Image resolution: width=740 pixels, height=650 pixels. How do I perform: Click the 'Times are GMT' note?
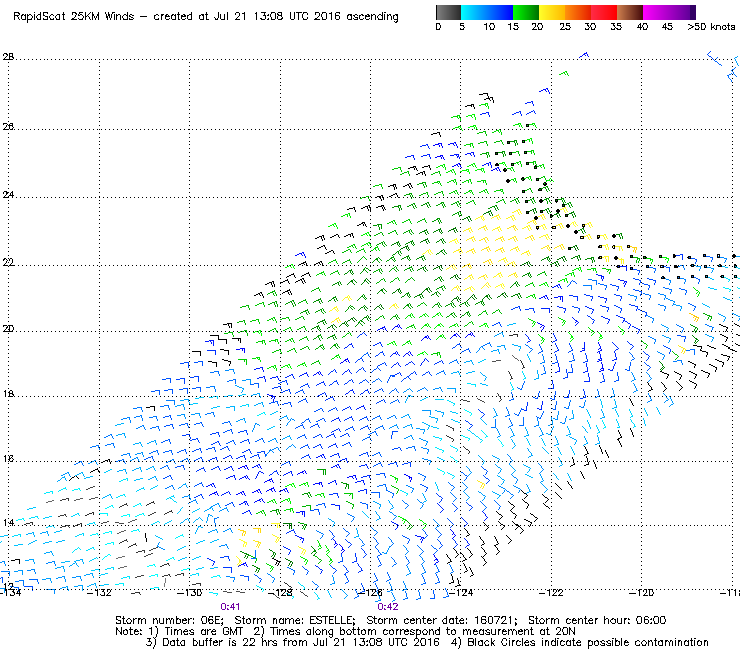(203, 632)
